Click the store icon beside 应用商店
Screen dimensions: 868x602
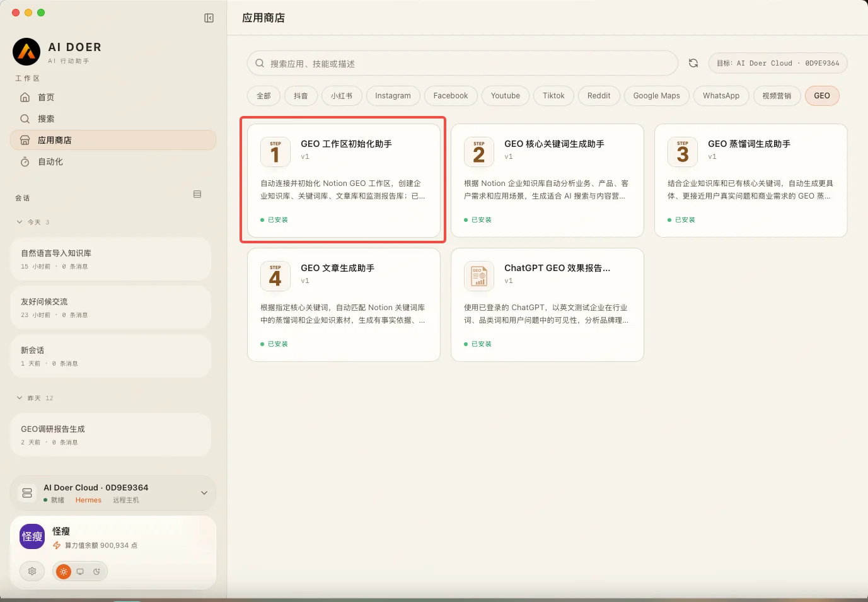[25, 140]
